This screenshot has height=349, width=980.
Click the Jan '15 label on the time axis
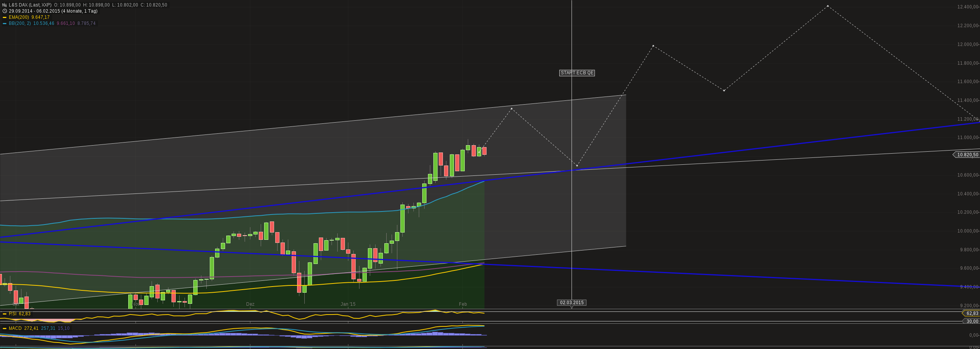point(348,304)
